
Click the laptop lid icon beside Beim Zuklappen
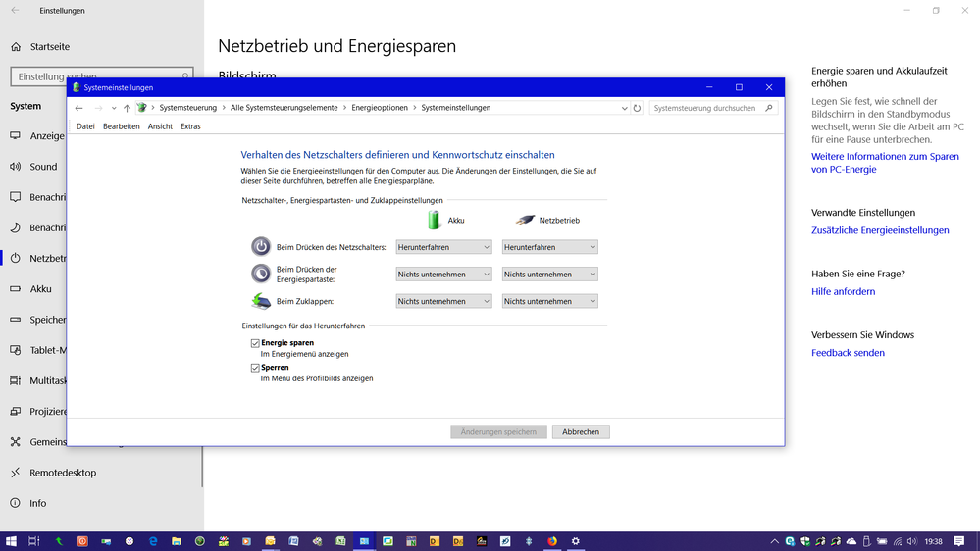tap(261, 301)
